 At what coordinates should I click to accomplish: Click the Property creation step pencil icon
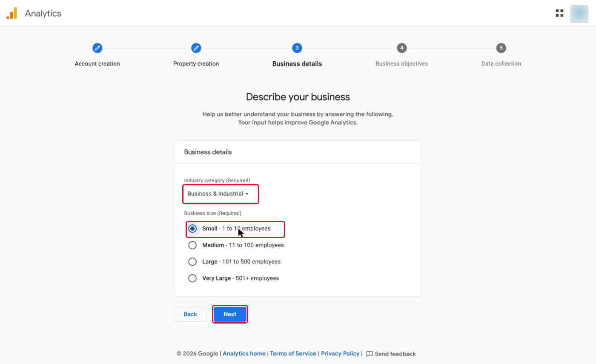tap(196, 48)
